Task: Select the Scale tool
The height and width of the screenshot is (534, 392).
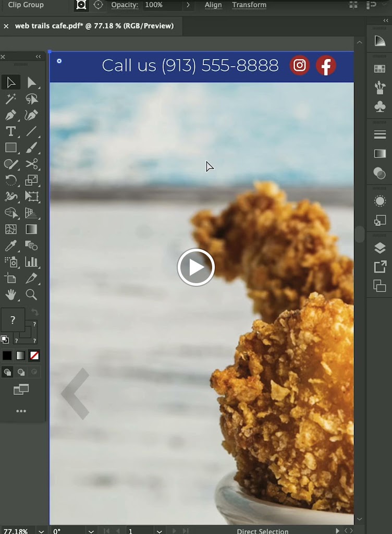Action: tap(32, 180)
